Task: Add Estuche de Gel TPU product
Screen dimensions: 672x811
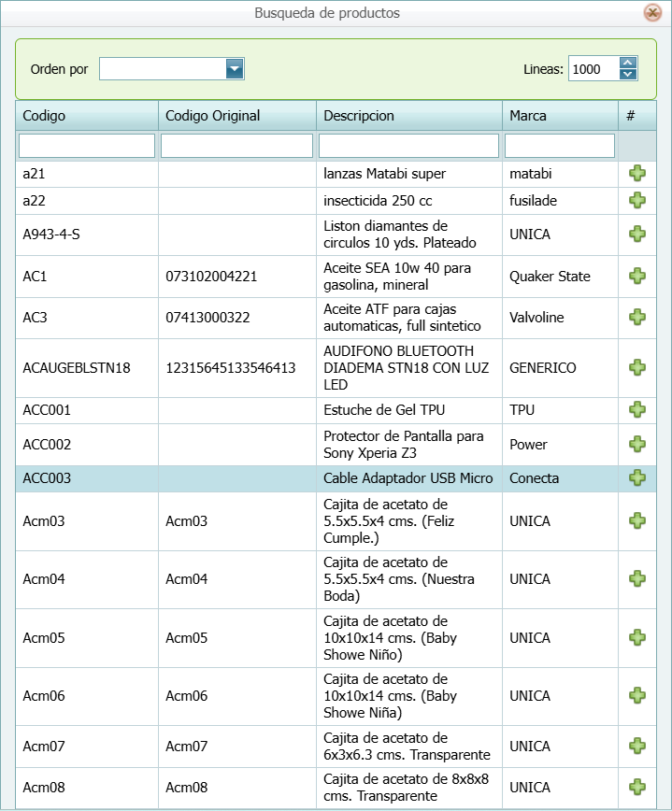Action: pos(637,410)
